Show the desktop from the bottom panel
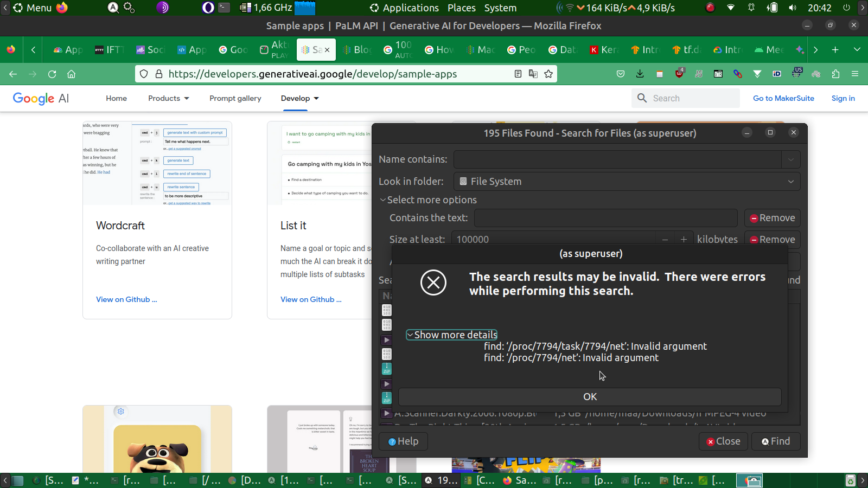Image resolution: width=868 pixels, height=488 pixels. (18, 480)
